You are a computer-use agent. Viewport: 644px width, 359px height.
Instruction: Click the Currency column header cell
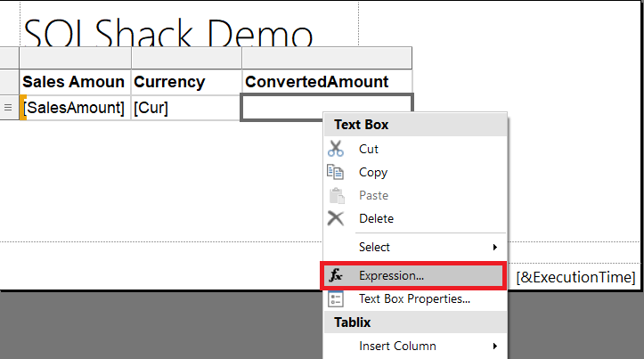(x=185, y=82)
